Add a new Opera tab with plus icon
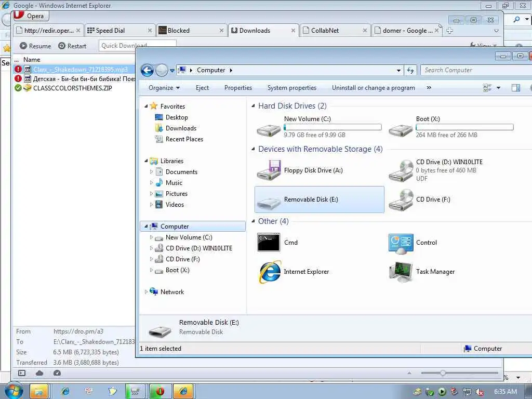Screen dimensions: 532x399 click(x=449, y=31)
